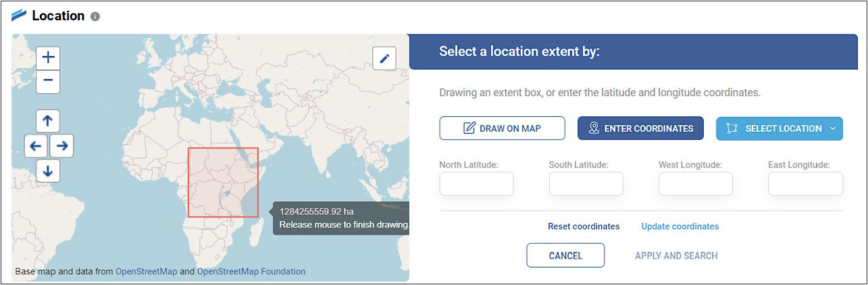Pan the map left
Viewport: 868px width, 285px height.
tap(36, 146)
